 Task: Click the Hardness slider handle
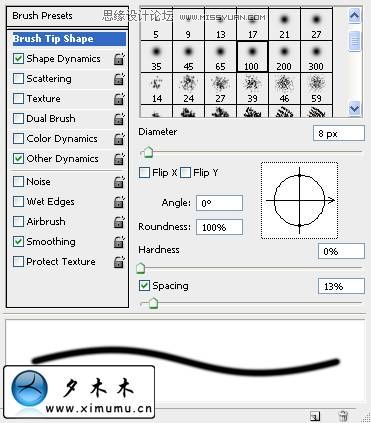tap(141, 268)
